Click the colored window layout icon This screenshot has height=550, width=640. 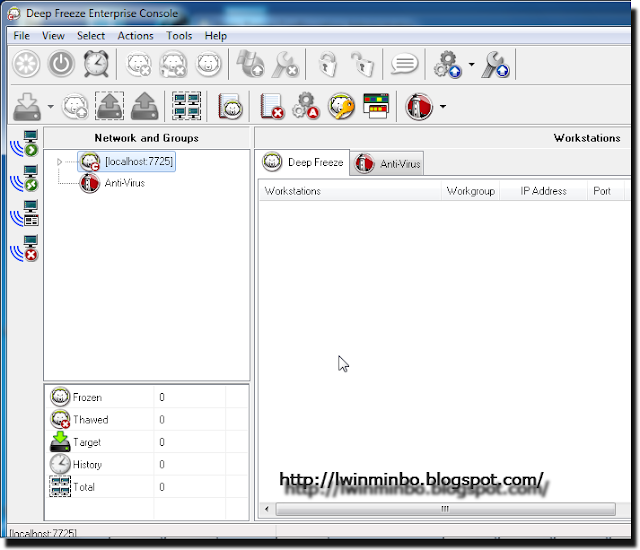click(376, 106)
